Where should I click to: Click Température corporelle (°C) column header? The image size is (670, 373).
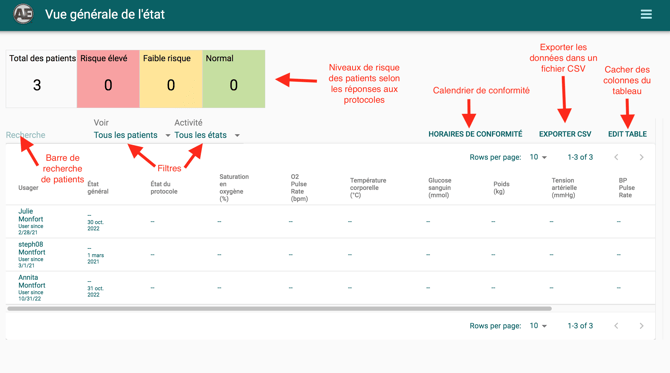[x=368, y=188]
